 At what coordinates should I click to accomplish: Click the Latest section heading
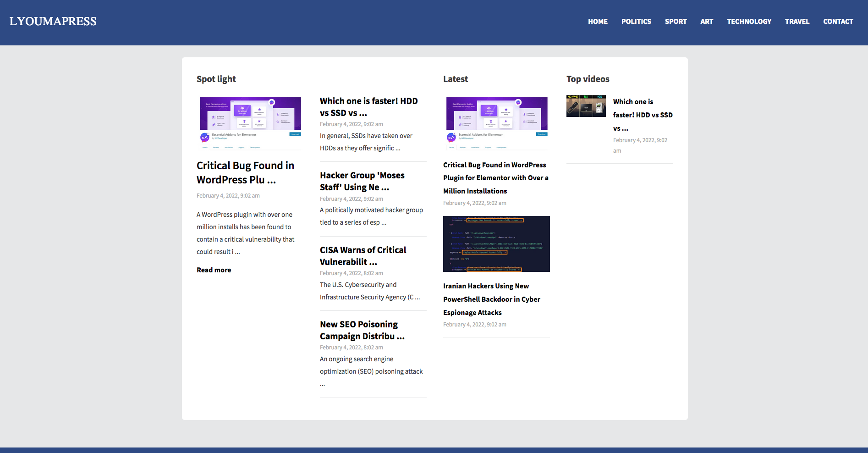point(456,79)
